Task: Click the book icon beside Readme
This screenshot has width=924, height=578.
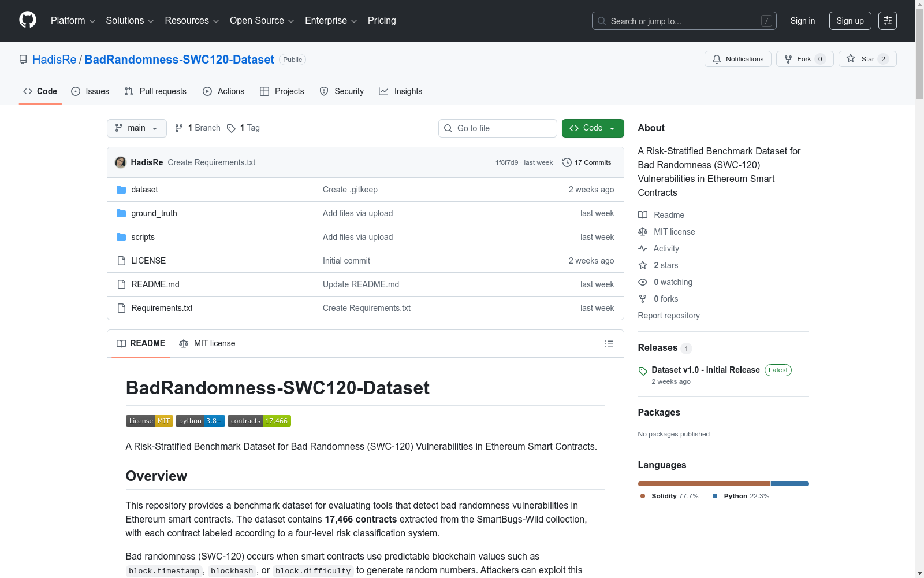Action: (x=643, y=215)
